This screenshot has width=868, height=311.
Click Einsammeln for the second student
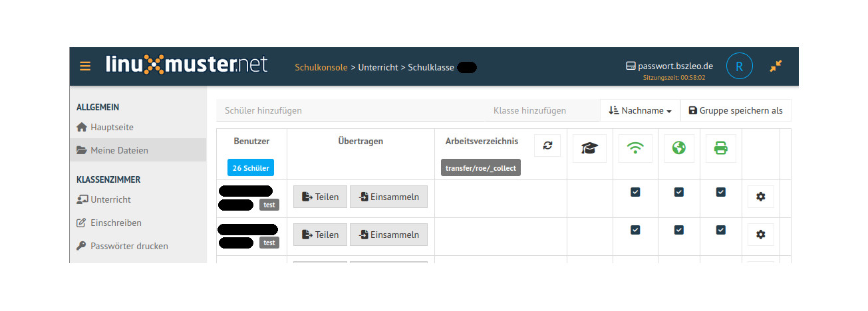click(x=388, y=235)
